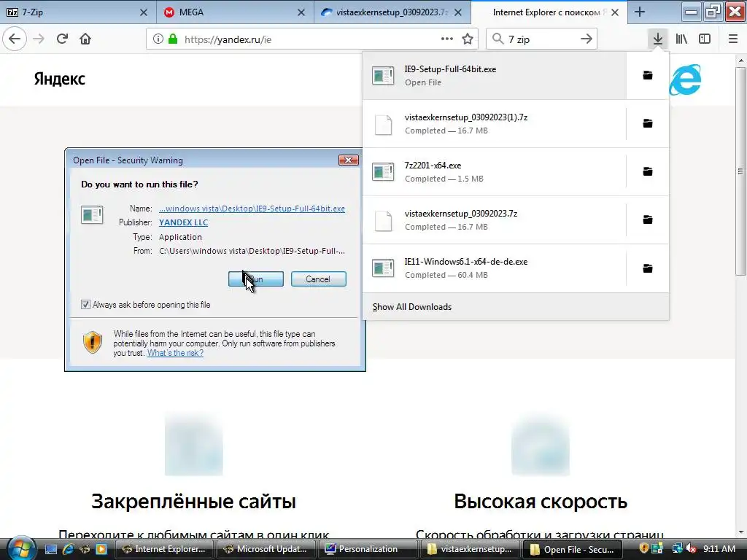Launch Internet Explorer from quick launch

pos(68,549)
